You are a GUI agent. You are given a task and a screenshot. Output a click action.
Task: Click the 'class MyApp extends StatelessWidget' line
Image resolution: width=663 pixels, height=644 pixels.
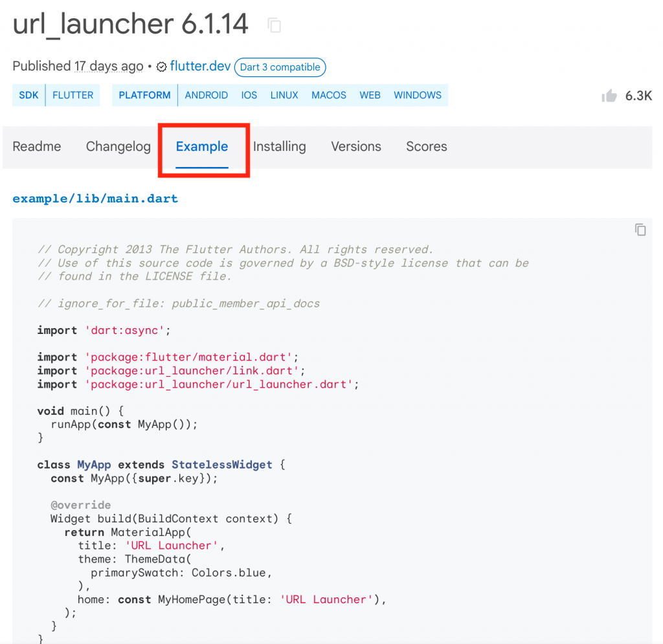point(161,465)
